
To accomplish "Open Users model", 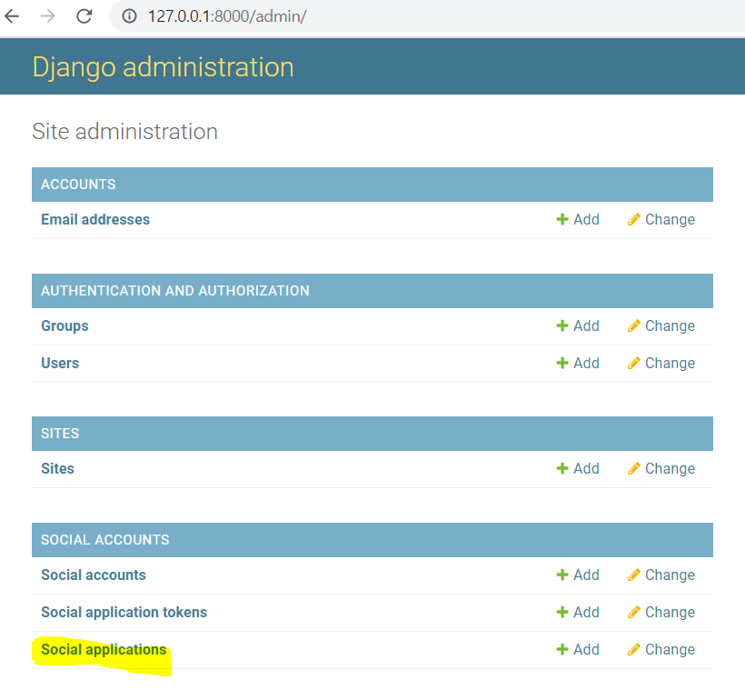I will pyautogui.click(x=60, y=364).
